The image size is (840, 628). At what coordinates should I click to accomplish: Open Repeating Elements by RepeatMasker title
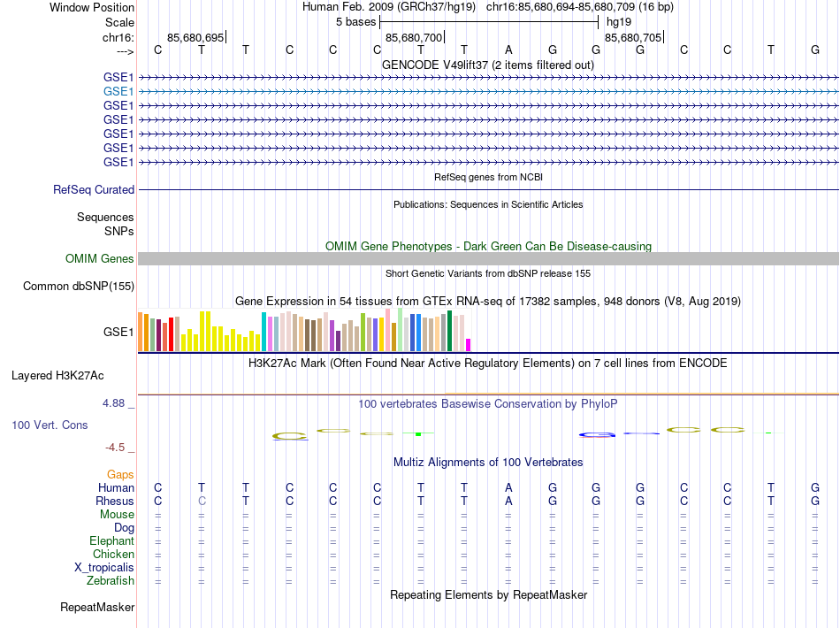[x=489, y=595]
